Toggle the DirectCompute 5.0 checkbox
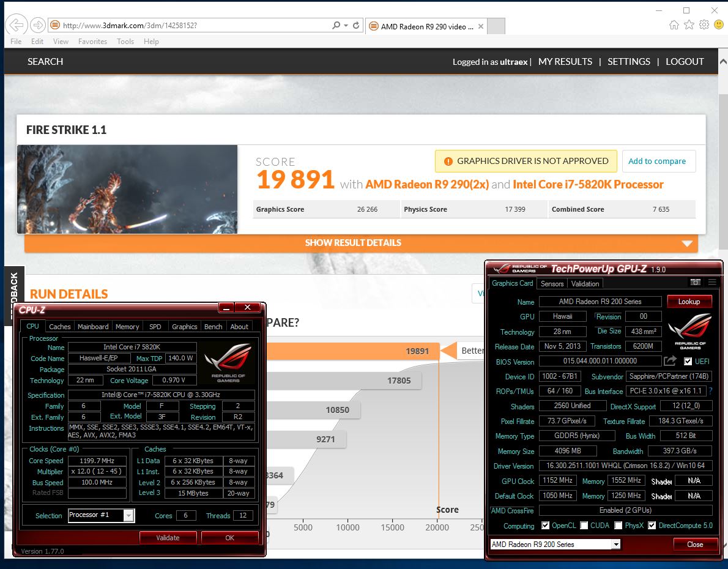 (x=652, y=526)
